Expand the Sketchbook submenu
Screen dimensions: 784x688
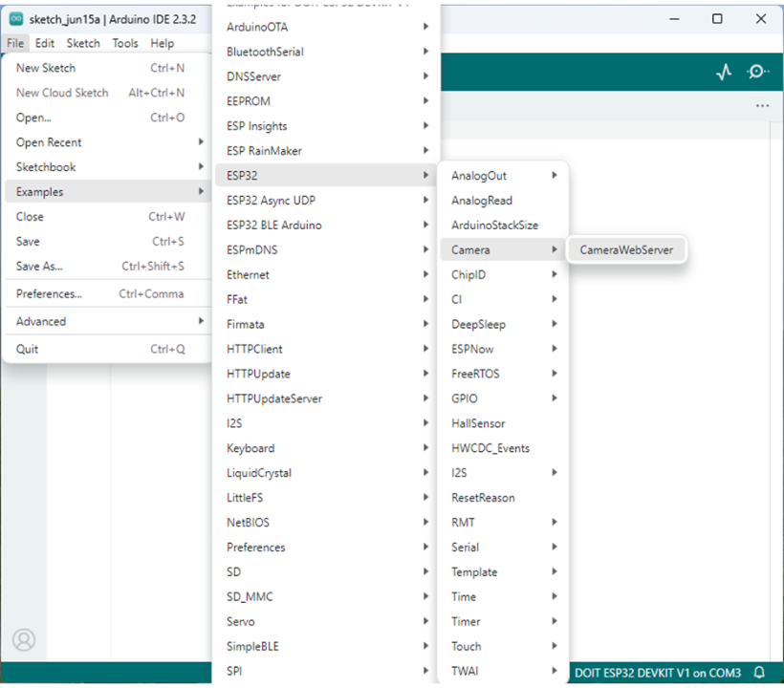coord(106,167)
